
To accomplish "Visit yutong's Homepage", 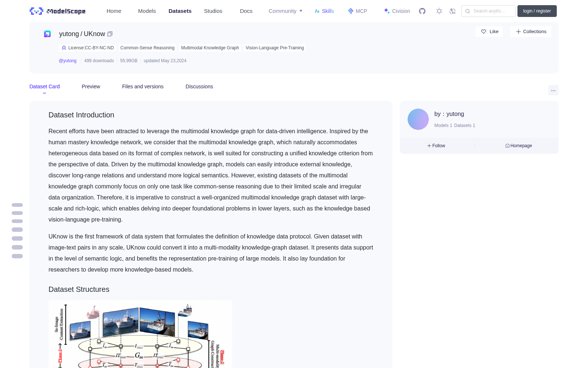I will [x=519, y=146].
